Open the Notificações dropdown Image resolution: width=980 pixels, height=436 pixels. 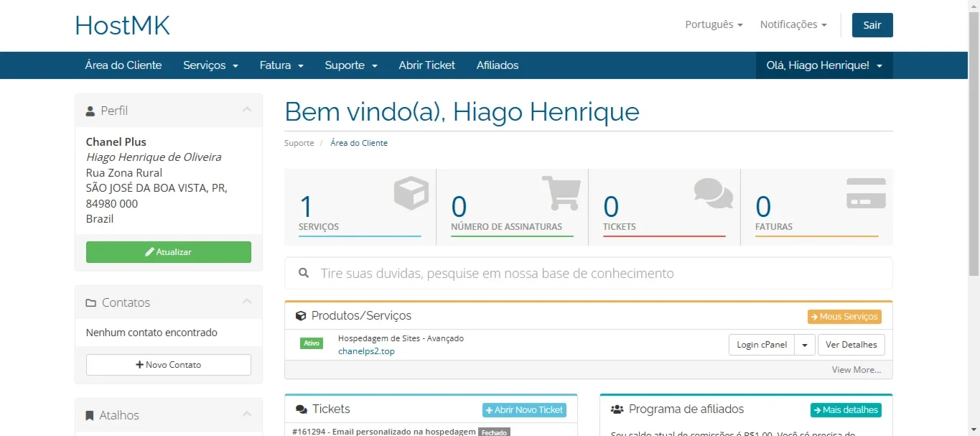[x=793, y=24]
